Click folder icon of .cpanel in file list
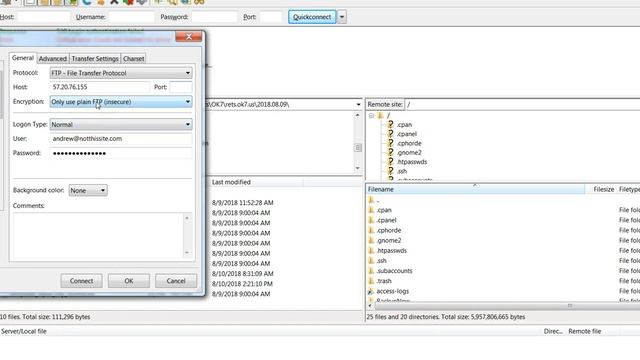 (x=371, y=220)
